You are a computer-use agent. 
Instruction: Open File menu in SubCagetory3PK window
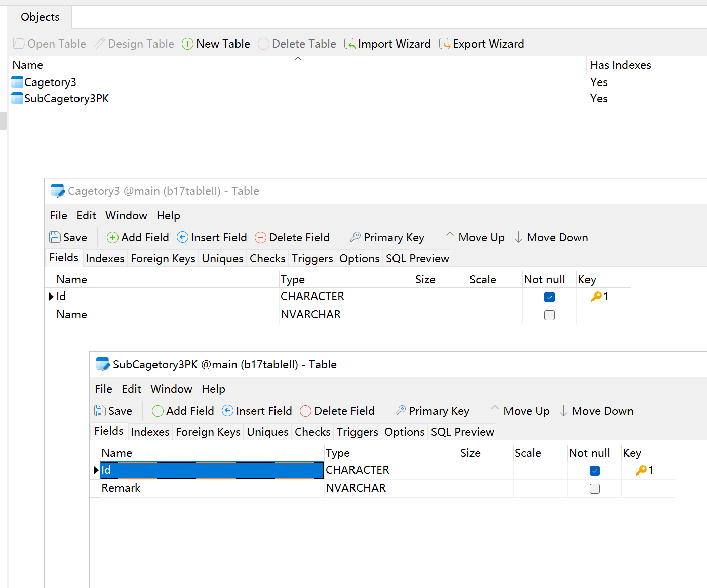(x=103, y=389)
